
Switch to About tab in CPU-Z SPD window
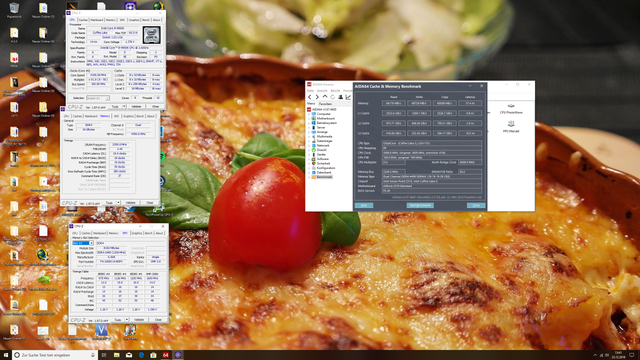(x=160, y=233)
